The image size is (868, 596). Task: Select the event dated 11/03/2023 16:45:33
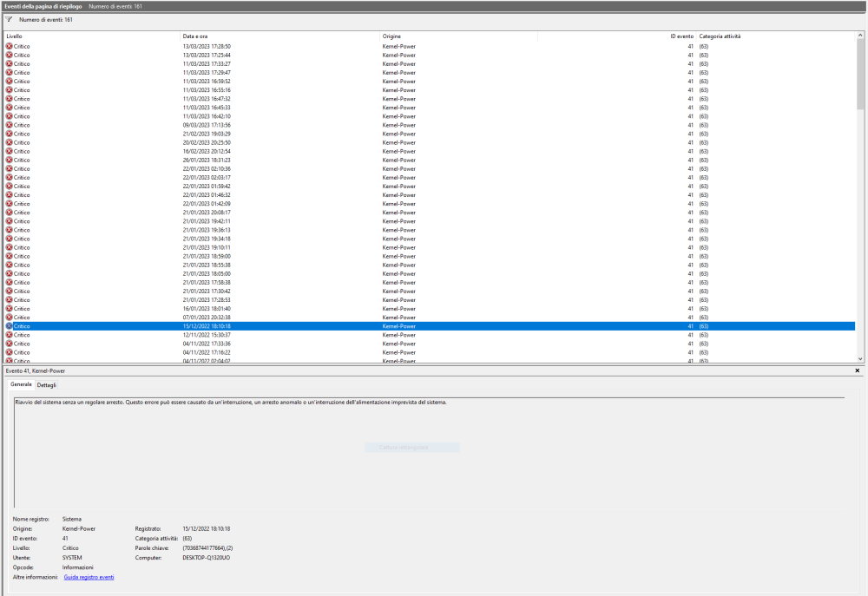429,108
